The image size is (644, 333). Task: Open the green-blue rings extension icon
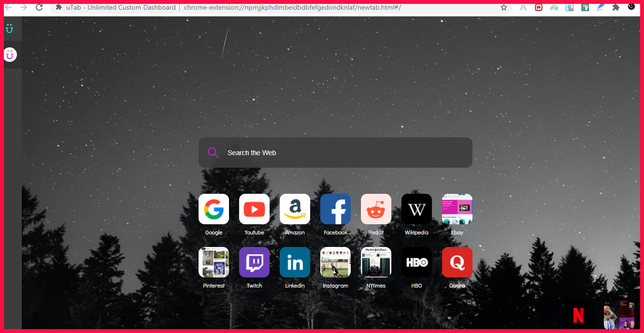click(x=554, y=7)
